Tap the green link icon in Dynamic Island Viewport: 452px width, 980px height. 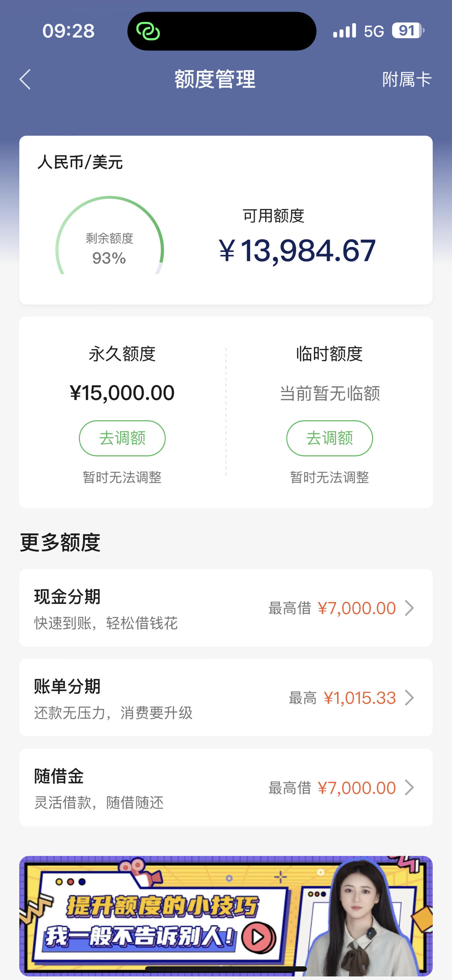148,31
